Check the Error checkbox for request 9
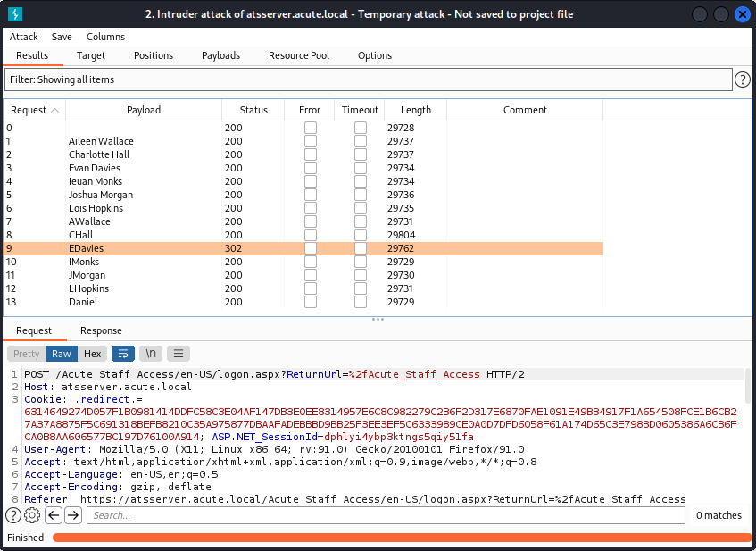 pyautogui.click(x=310, y=248)
